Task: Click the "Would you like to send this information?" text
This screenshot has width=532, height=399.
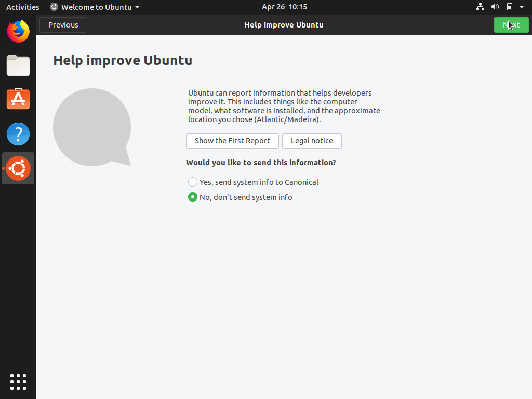Action: pyautogui.click(x=261, y=163)
